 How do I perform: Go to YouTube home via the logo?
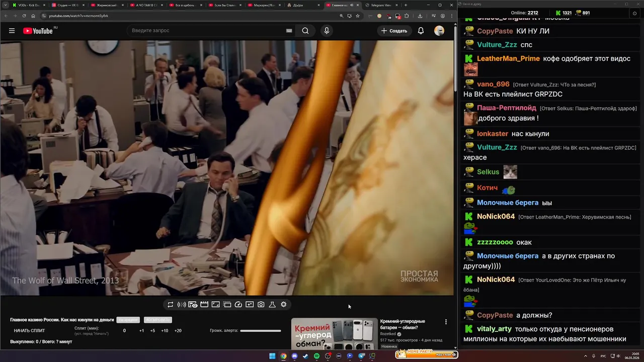38,31
